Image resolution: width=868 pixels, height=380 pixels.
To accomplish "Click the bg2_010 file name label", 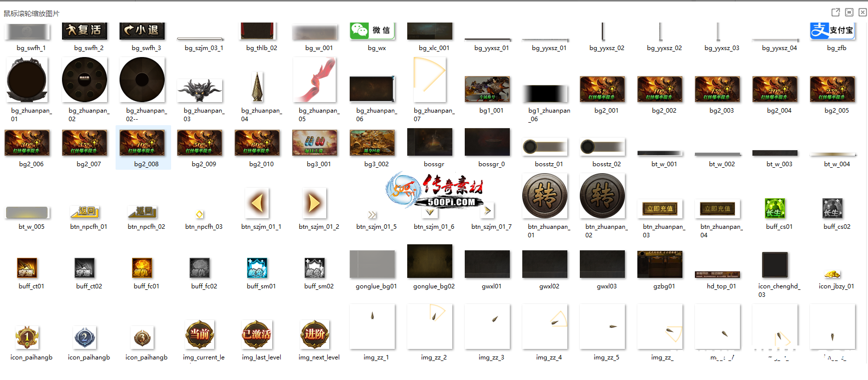I will 261,164.
